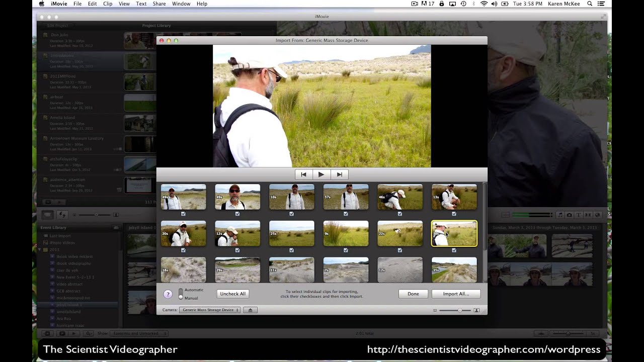Click the Import All... button
This screenshot has width=644, height=362.
tap(456, 294)
